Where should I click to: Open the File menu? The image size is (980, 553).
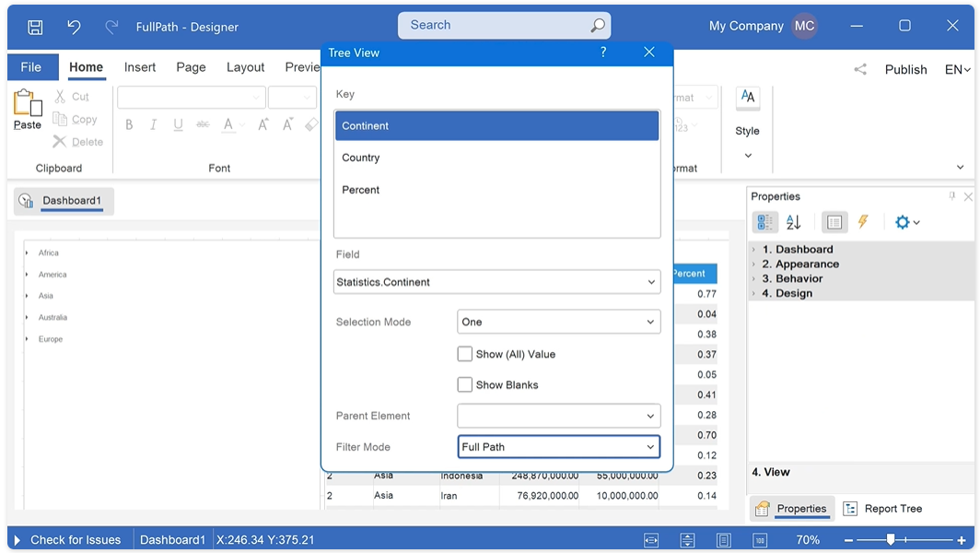[x=31, y=67]
